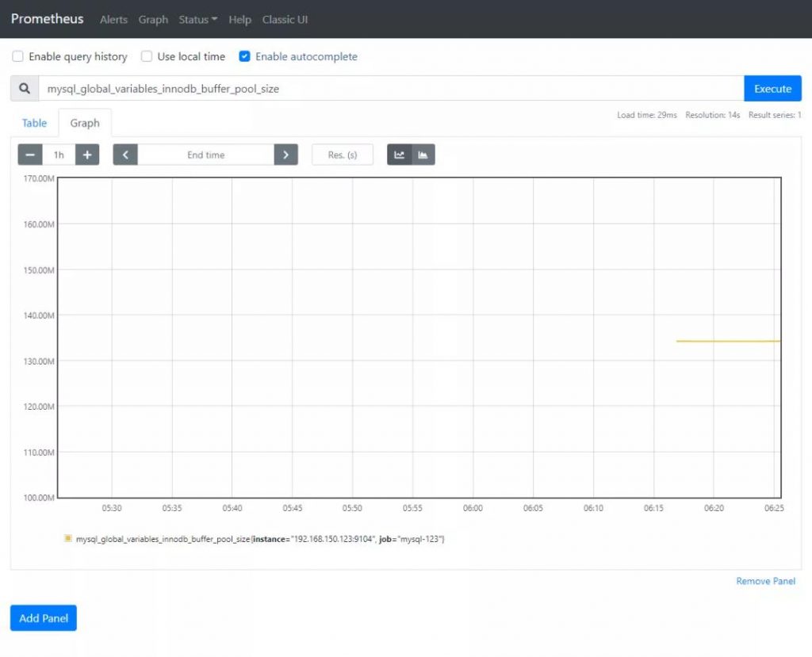Viewport: 812px width, 657px height.
Task: Click the 06:25 x-axis time label
Action: [x=774, y=509]
